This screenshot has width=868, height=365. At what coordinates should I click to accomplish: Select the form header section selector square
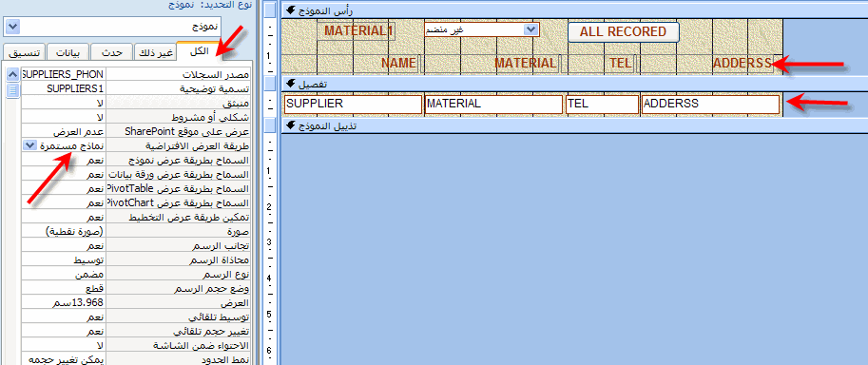pyautogui.click(x=270, y=10)
